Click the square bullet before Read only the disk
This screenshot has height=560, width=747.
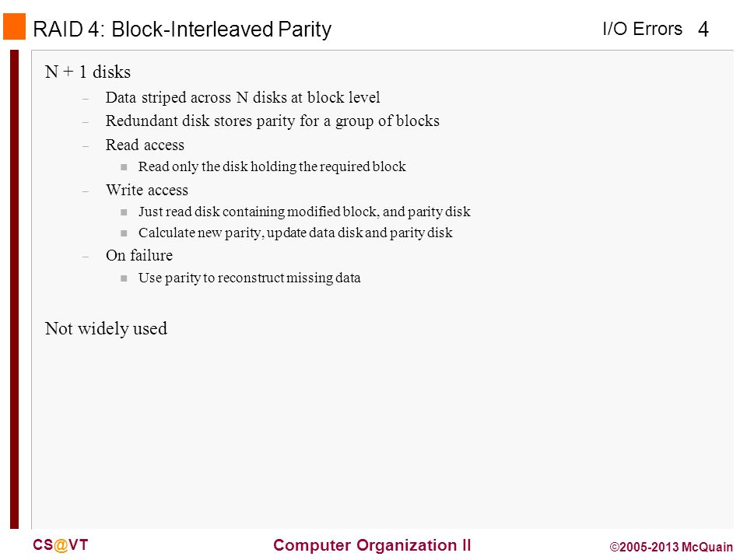pyautogui.click(x=124, y=167)
